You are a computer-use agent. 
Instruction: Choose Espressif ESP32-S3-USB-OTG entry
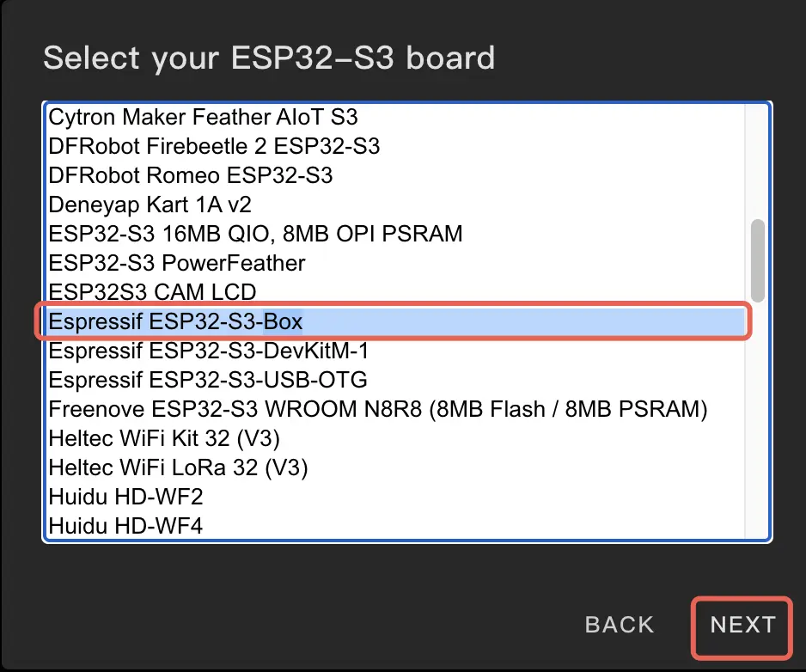click(208, 379)
